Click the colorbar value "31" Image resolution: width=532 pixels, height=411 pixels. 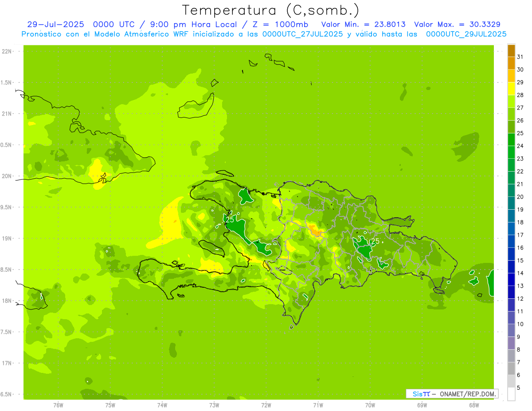pyautogui.click(x=520, y=57)
